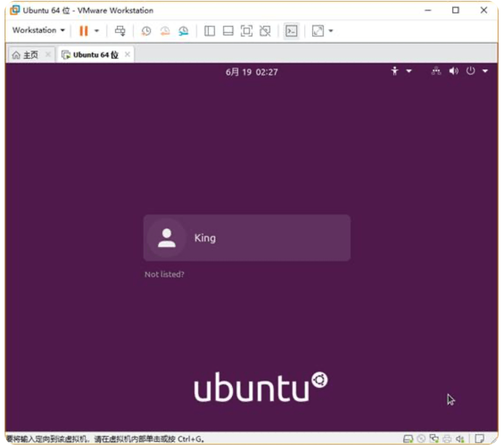The image size is (504, 446).
Task: Click the Ubuntu power icon
Action: (x=471, y=71)
